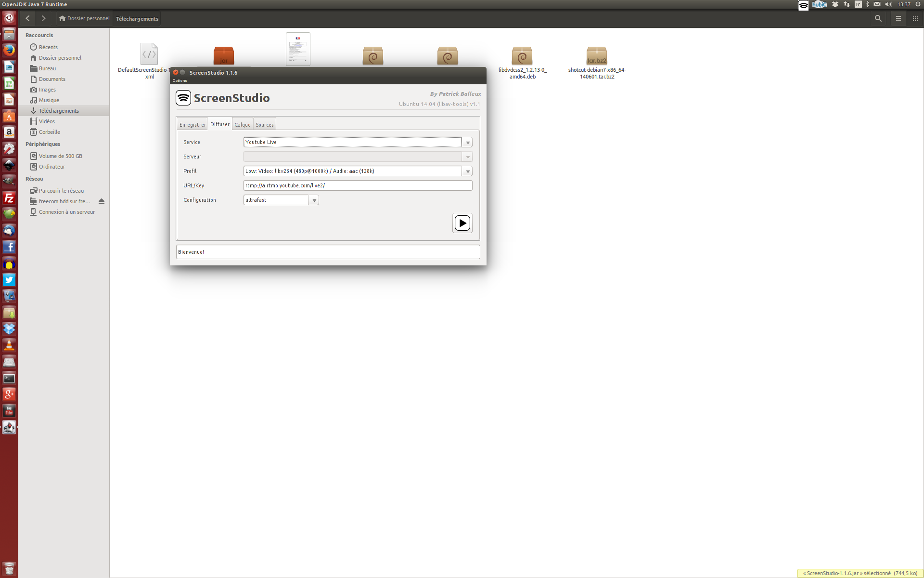Viewport: 924px width, 578px height.
Task: Select the shotcut tar.bz2 archive
Action: [597, 56]
